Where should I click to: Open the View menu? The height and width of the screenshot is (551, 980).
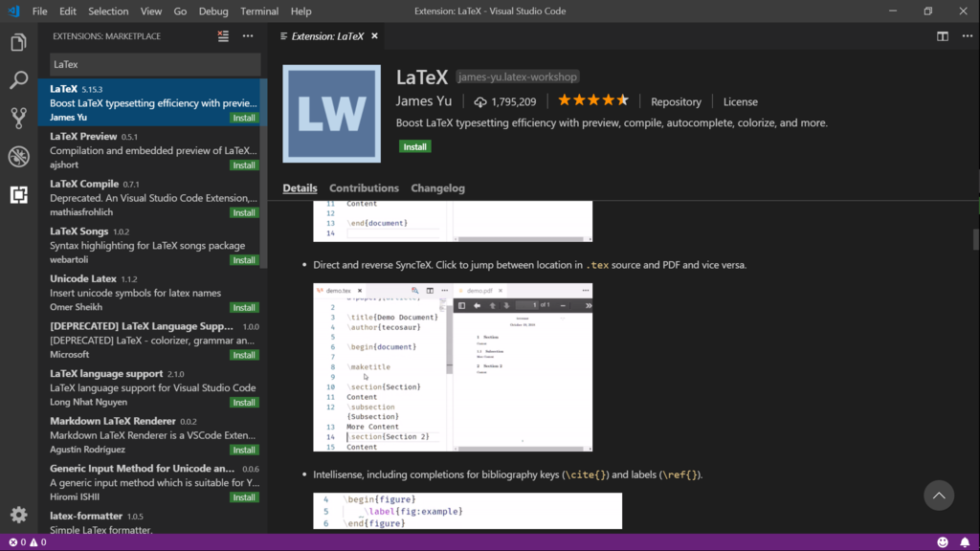pos(150,11)
